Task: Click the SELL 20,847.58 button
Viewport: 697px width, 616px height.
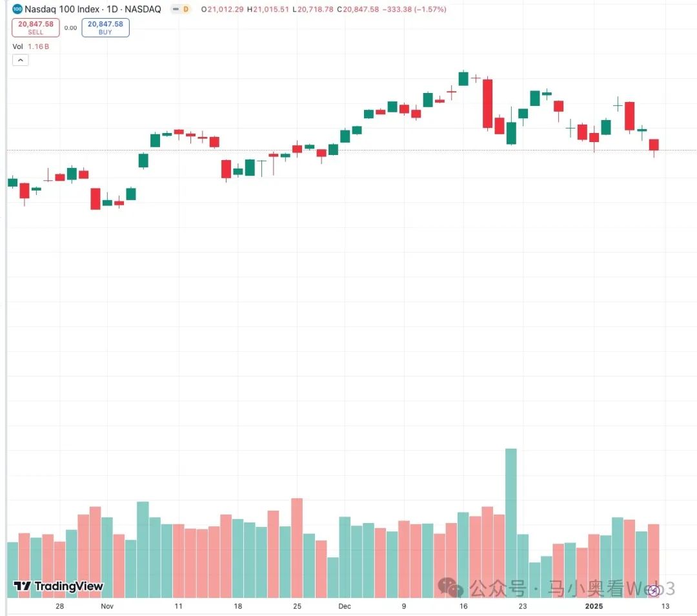Action: point(35,28)
